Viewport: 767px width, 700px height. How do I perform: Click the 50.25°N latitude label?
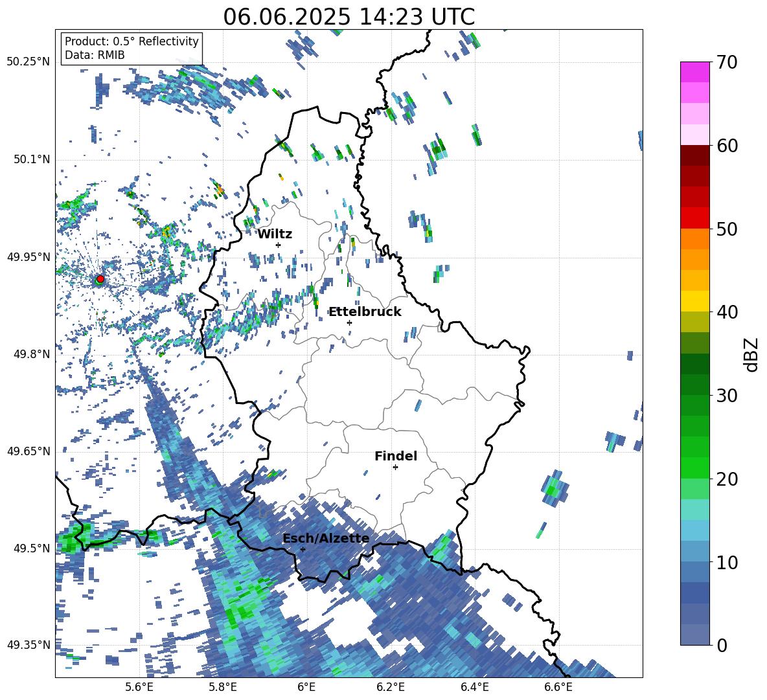[29, 62]
